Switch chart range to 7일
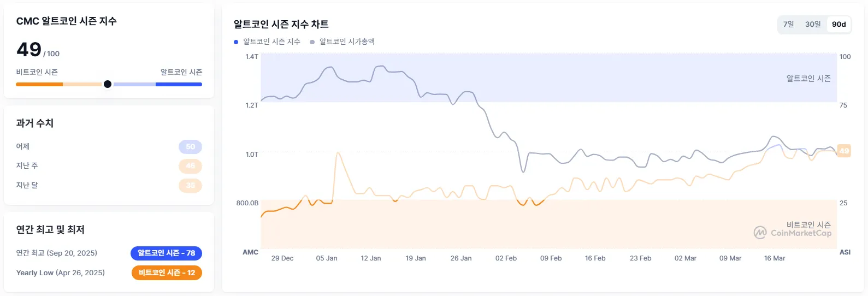868x296 pixels. pos(788,24)
